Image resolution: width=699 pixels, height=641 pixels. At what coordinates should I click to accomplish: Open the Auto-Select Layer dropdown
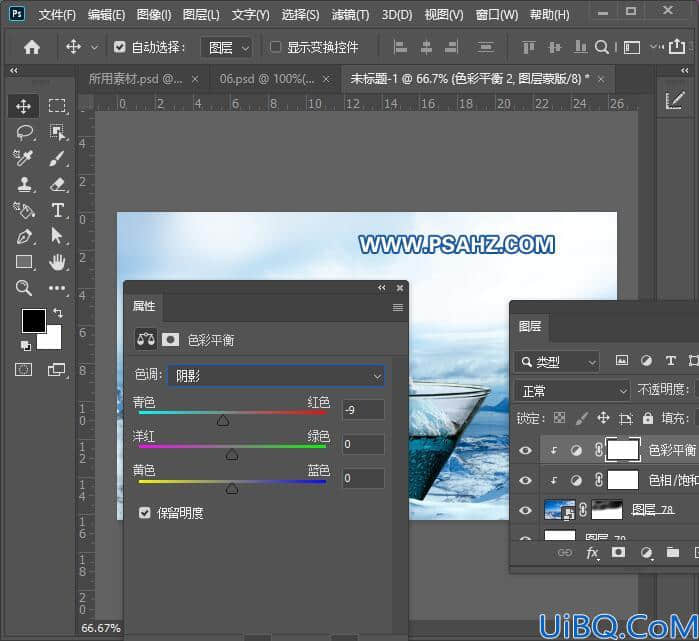click(227, 47)
